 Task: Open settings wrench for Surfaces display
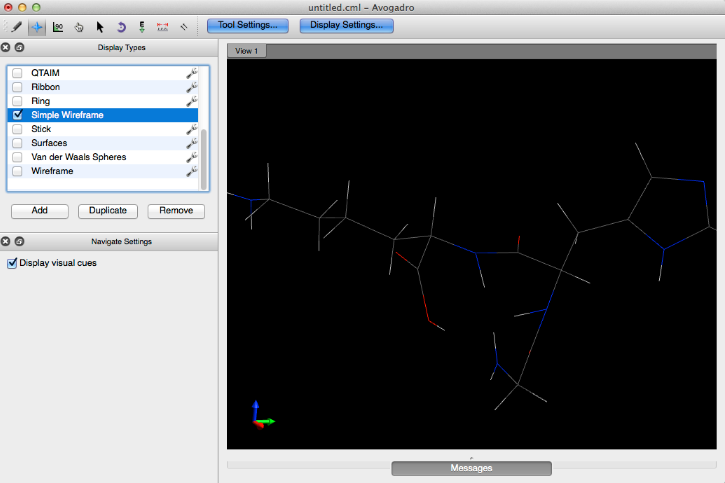click(x=191, y=143)
